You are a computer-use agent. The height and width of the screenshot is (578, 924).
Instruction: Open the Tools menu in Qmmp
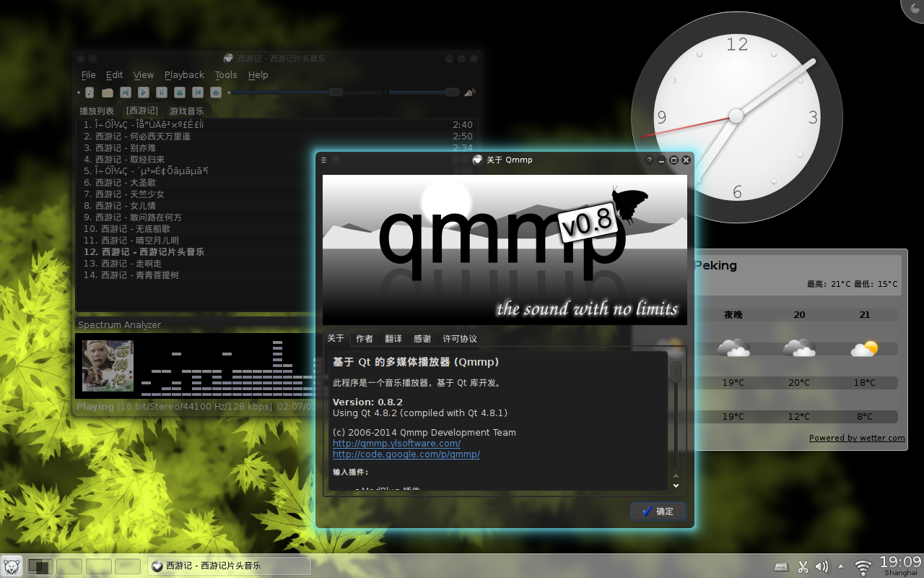click(x=226, y=75)
